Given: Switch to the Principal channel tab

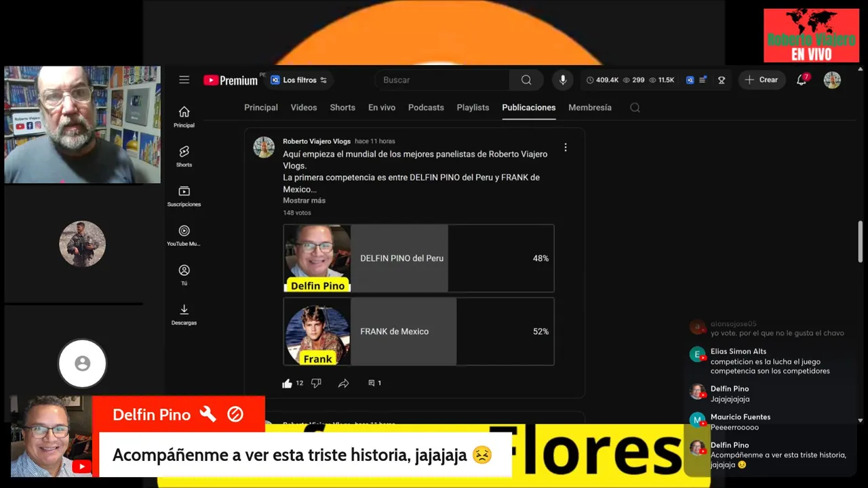Looking at the screenshot, I should click(261, 108).
